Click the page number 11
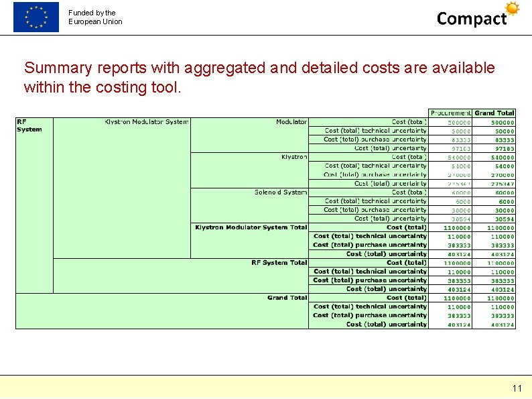 [517, 388]
